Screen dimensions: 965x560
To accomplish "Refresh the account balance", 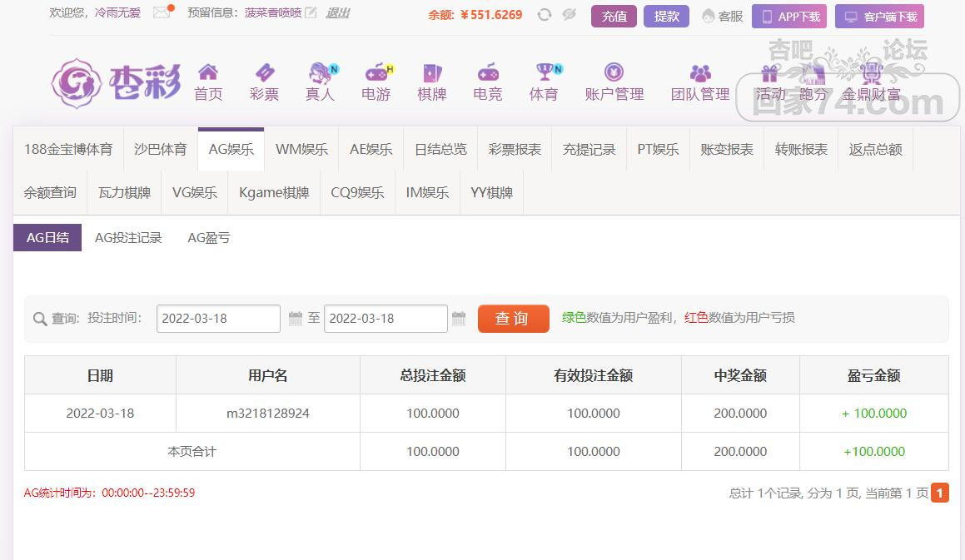I will click(545, 15).
